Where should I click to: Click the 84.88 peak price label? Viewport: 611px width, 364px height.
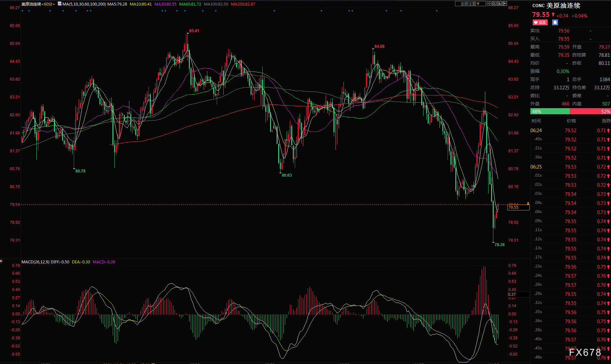coord(379,46)
